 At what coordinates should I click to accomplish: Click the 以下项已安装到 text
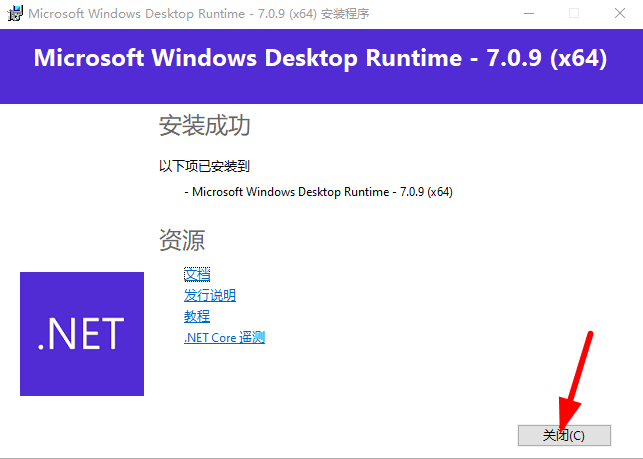coord(204,166)
